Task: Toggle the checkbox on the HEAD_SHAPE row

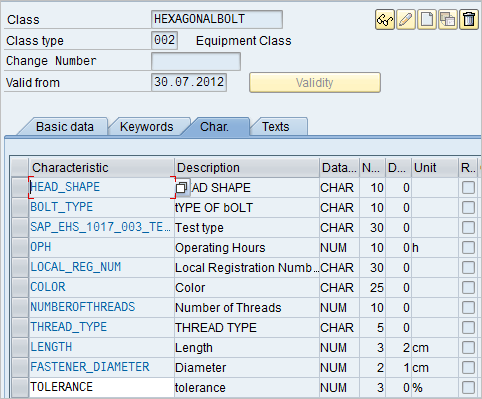Action: click(468, 188)
